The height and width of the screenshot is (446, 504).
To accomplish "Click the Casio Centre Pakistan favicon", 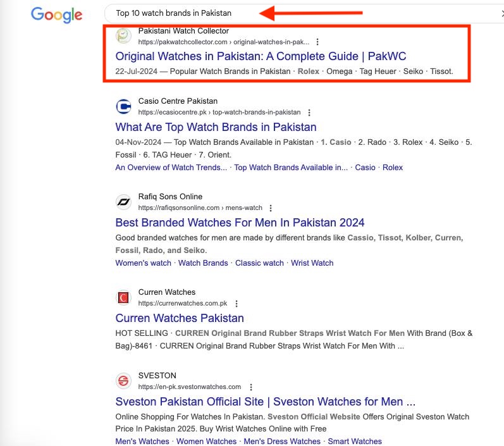I will pos(123,106).
